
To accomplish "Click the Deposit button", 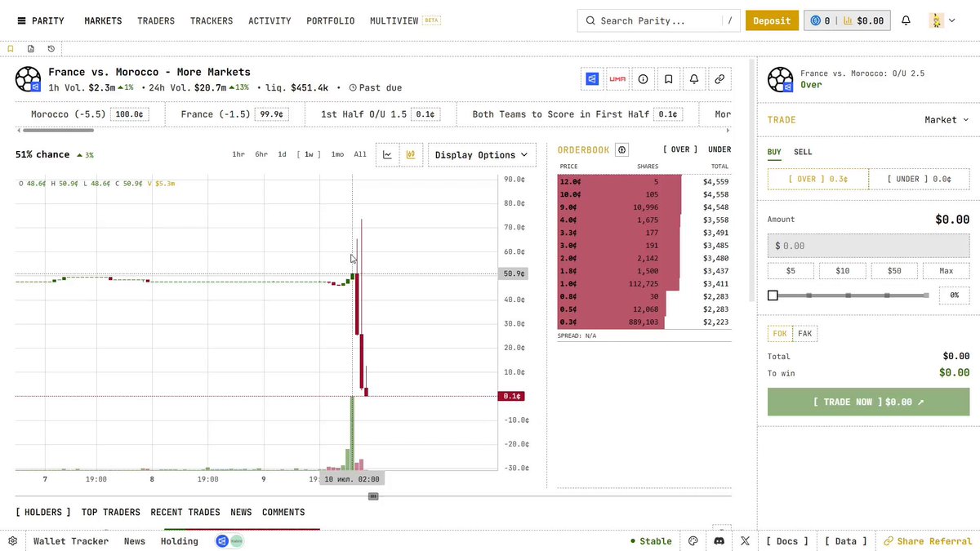I will [772, 20].
